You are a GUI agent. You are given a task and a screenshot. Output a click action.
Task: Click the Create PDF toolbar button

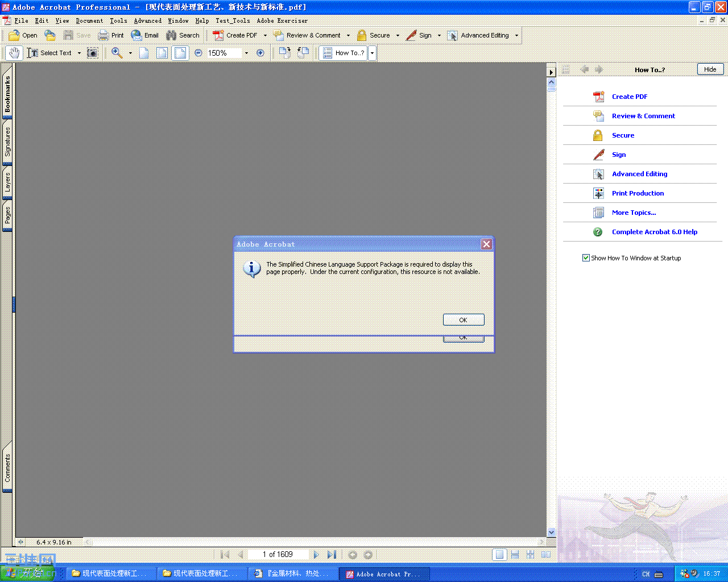click(x=235, y=35)
